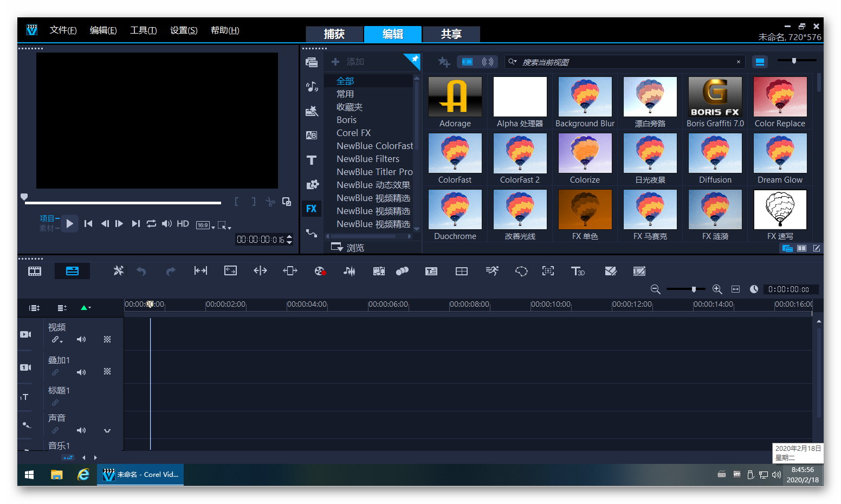Screen dimensions: 841x504
Task: Select the FX filter library panel
Action: [312, 209]
